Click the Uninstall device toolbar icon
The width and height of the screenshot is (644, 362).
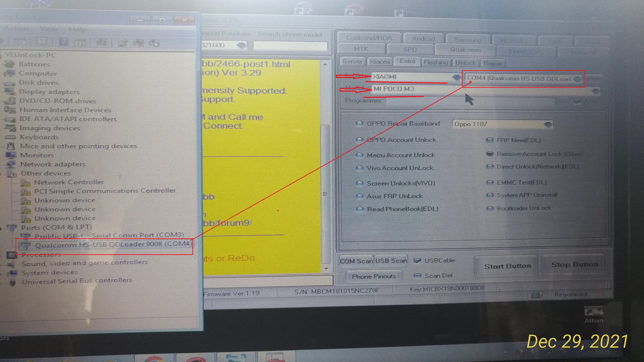[x=139, y=42]
